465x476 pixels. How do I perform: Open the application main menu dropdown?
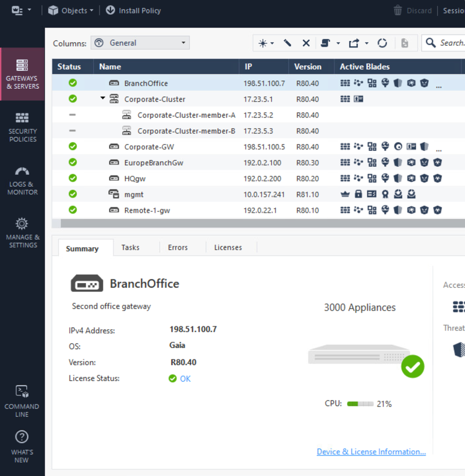[21, 10]
